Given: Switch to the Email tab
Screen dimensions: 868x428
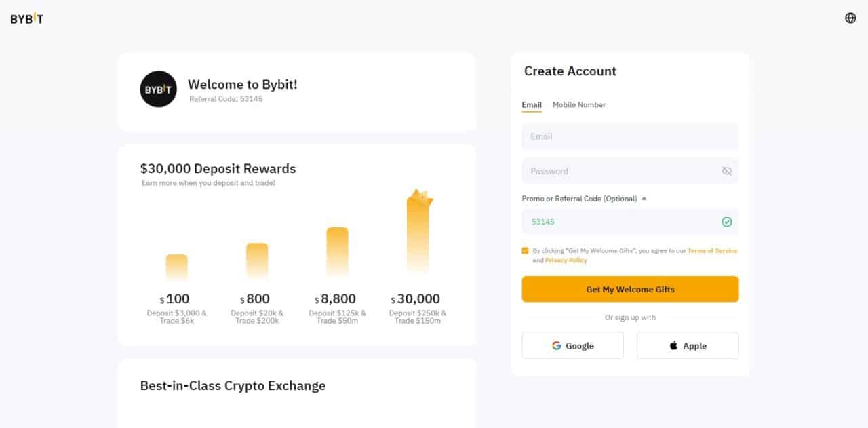Looking at the screenshot, I should [532, 105].
